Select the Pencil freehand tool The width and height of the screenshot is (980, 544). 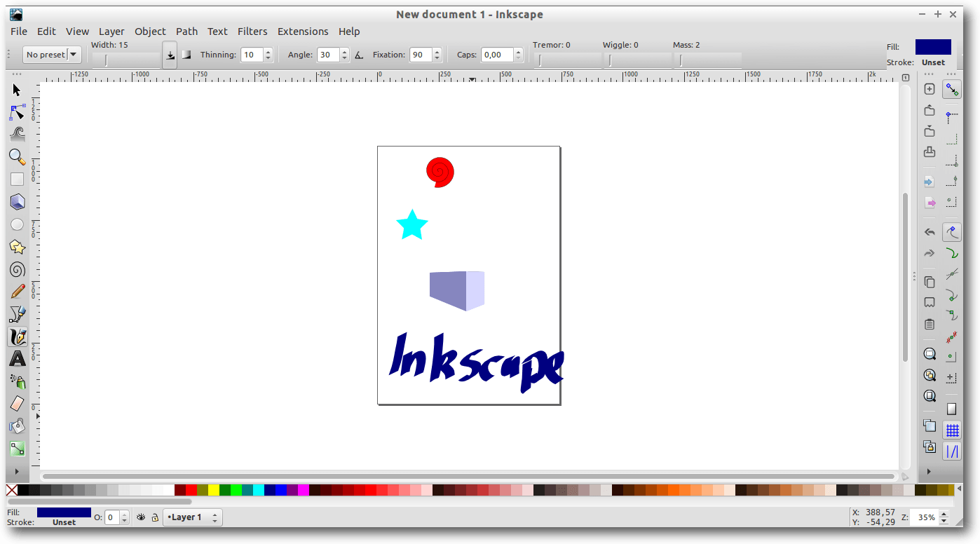(x=18, y=292)
